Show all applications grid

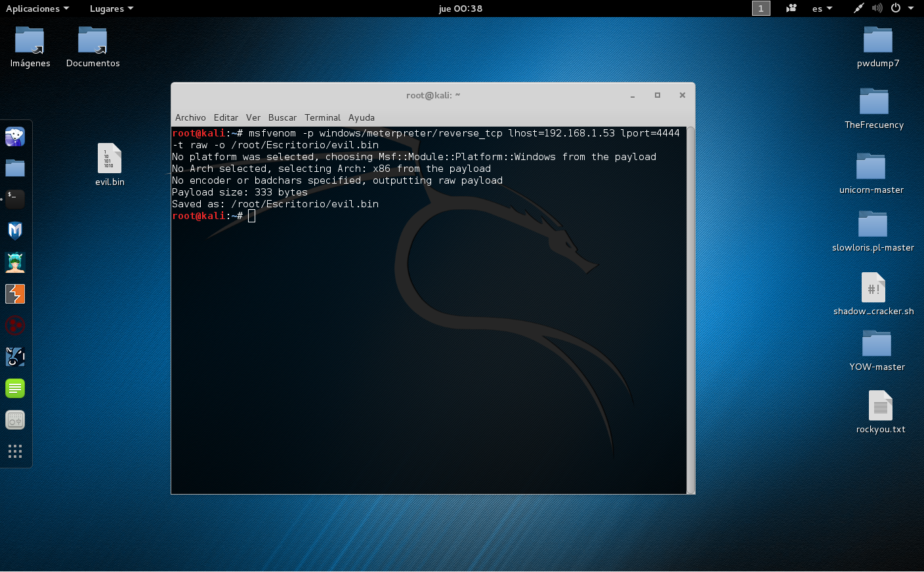(x=15, y=451)
